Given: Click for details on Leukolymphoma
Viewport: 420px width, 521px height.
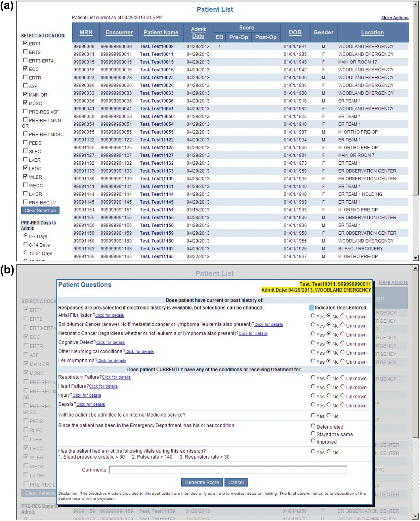Looking at the screenshot, I should [x=111, y=361].
